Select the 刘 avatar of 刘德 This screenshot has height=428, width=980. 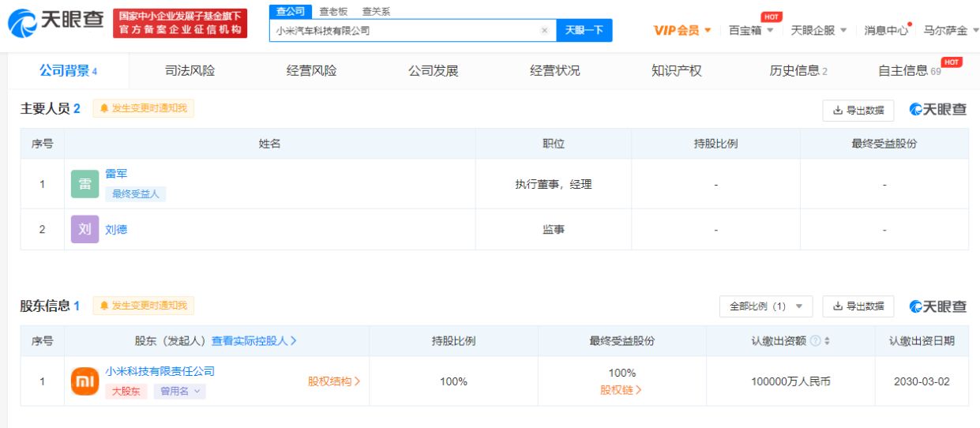[x=84, y=230]
